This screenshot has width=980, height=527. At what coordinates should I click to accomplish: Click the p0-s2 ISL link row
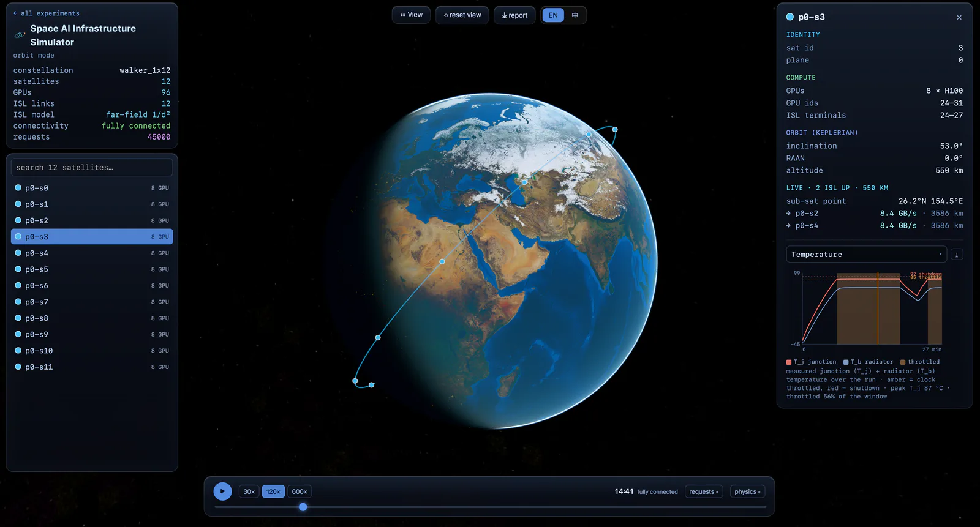(875, 213)
